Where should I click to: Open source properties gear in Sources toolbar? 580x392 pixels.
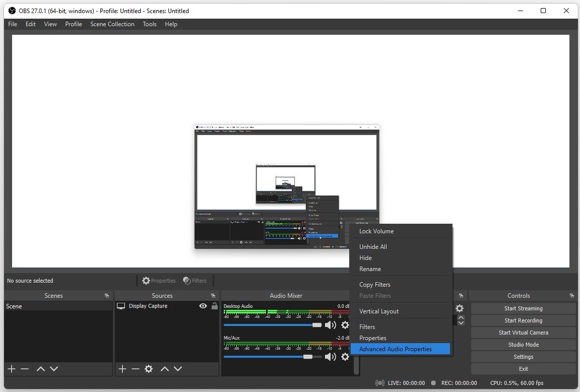(149, 369)
